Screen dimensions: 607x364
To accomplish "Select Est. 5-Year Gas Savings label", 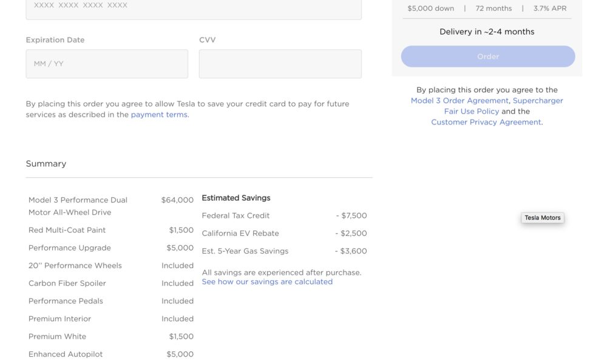I will 245,251.
